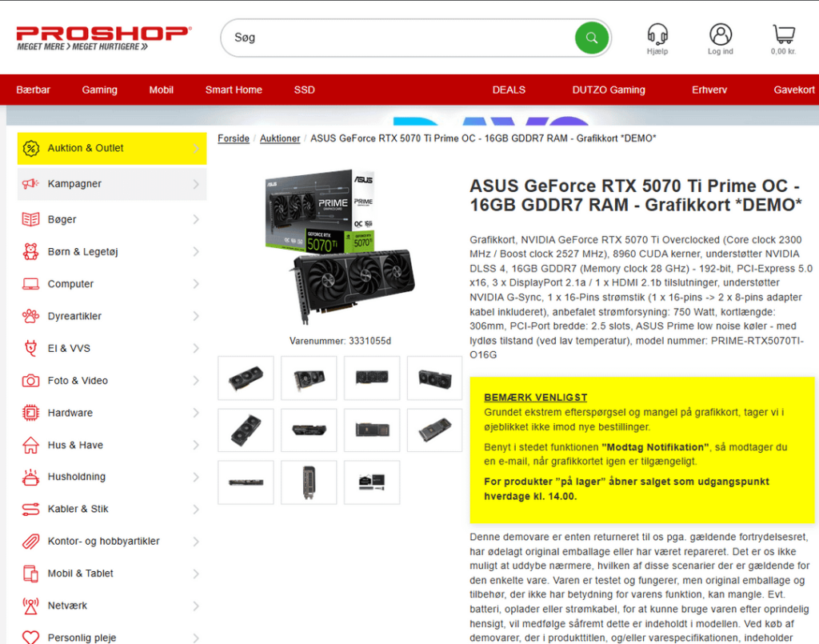Expand the Husholdning category chevron

(x=196, y=477)
